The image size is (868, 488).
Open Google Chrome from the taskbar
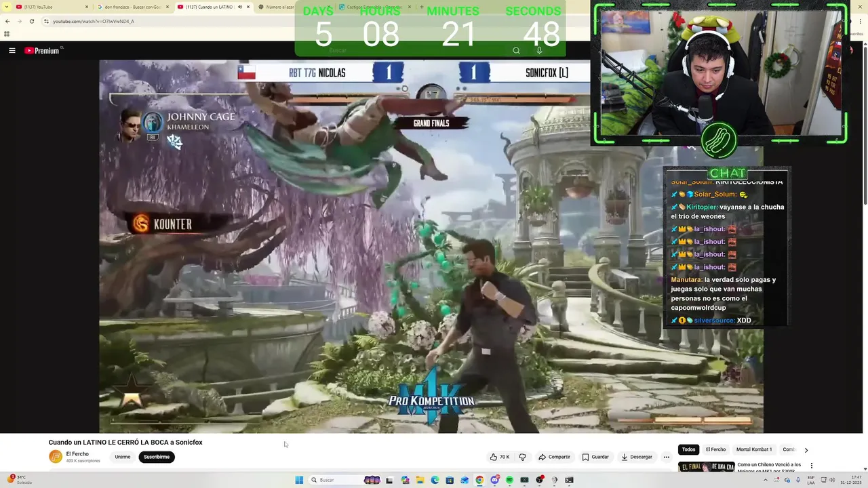(479, 480)
